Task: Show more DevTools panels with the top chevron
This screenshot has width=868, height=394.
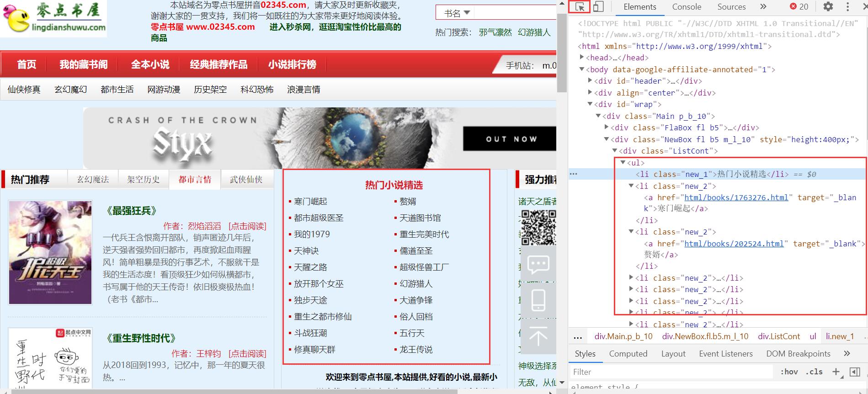Action: [763, 6]
